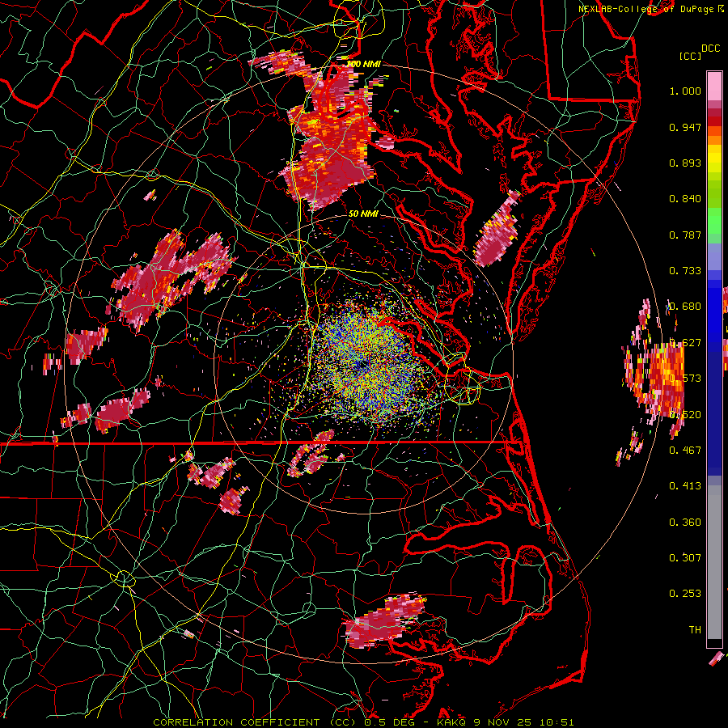This screenshot has width=728, height=728.
Task: Select the 0.733 scale value
Action: [685, 271]
